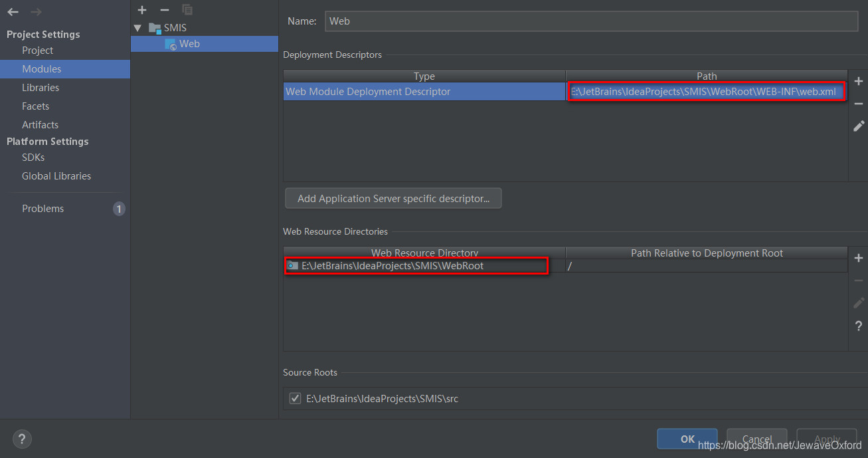Edit web resource directory with the pencil icon
Viewport: 868px width, 458px height.
click(x=858, y=302)
